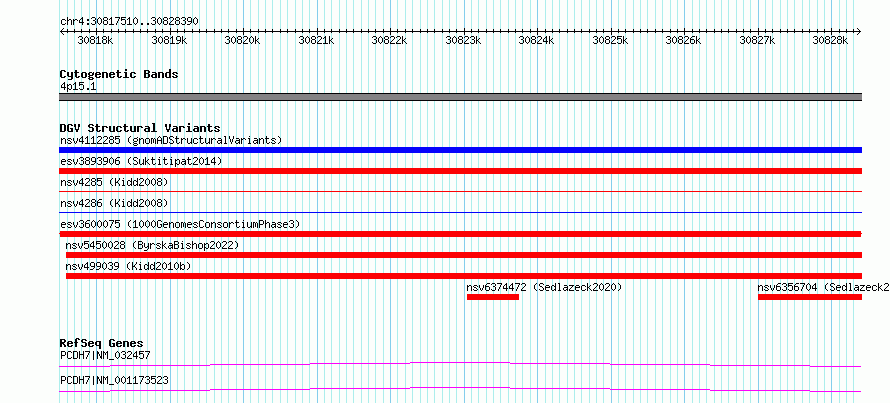Open PCDH7|NM_001173523 transcript label
Viewport: 890px width, 403px height.
coord(114,380)
